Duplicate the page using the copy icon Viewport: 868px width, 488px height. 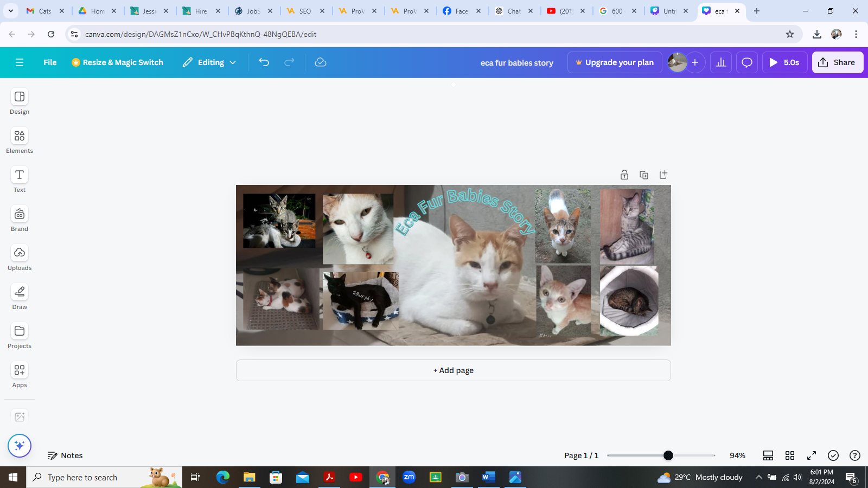(644, 175)
